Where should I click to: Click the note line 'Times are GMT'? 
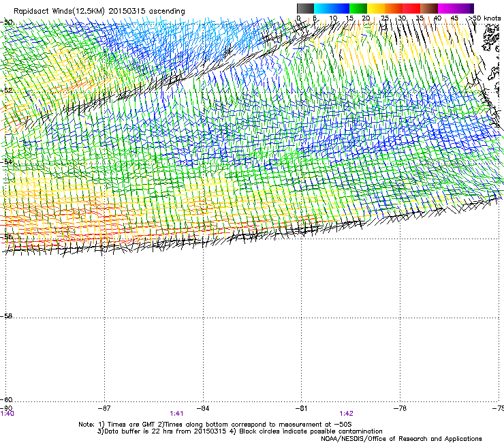pos(131,425)
